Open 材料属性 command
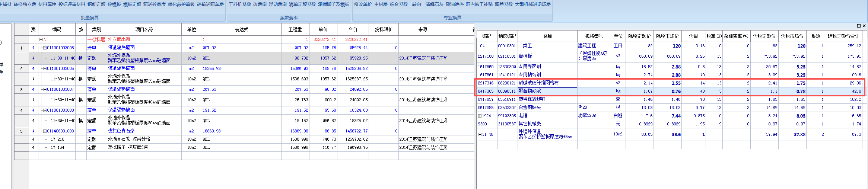The image size is (868, 189). pyautogui.click(x=47, y=4)
